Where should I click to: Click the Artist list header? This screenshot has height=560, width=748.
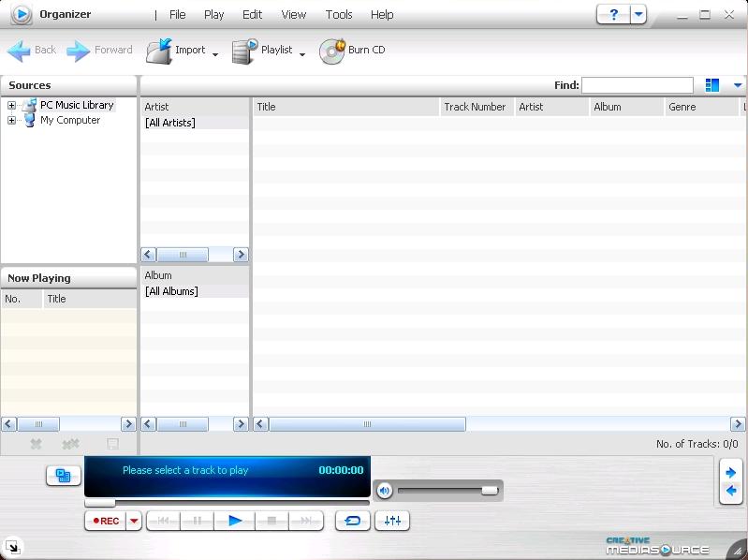(x=194, y=107)
